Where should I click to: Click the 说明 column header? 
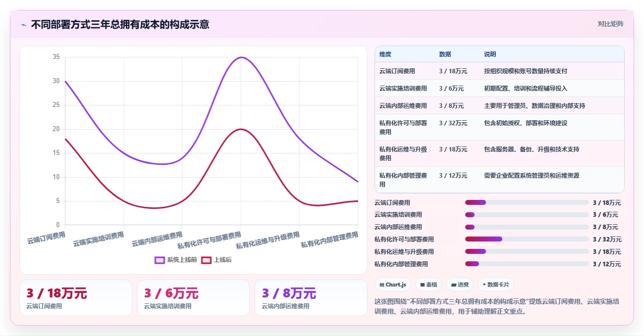[490, 54]
